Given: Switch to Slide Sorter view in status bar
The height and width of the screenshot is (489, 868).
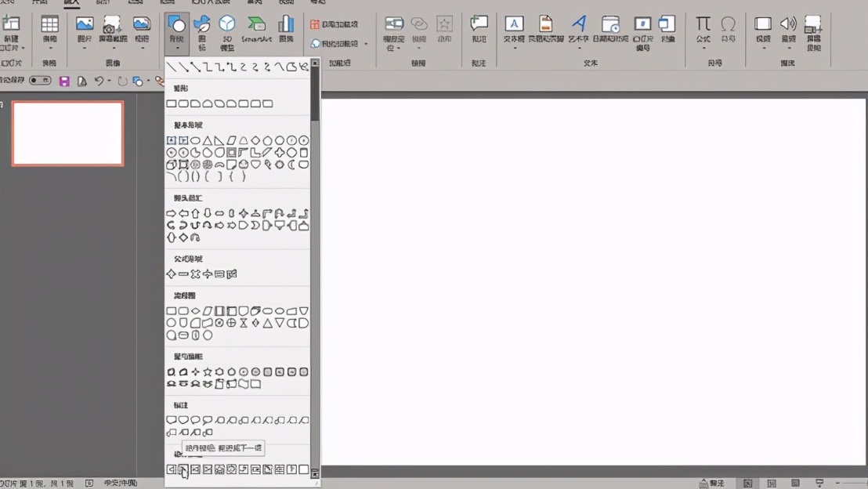Looking at the screenshot, I should pyautogui.click(x=772, y=484).
